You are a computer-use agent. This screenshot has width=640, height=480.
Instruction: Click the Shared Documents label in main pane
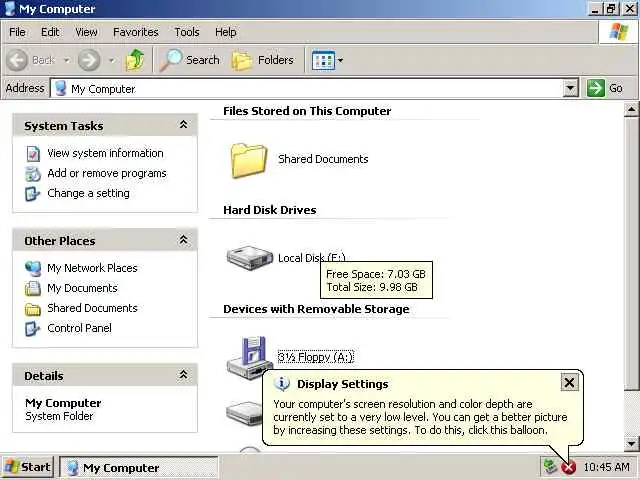point(323,159)
